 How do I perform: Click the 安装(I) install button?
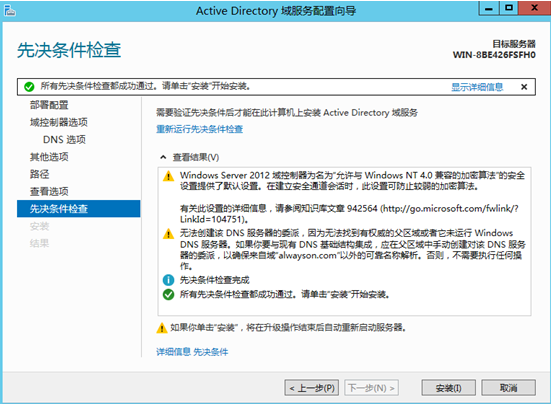pyautogui.click(x=448, y=388)
